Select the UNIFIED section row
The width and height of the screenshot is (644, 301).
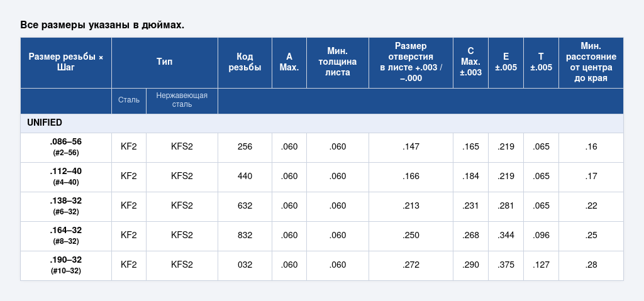coord(321,123)
